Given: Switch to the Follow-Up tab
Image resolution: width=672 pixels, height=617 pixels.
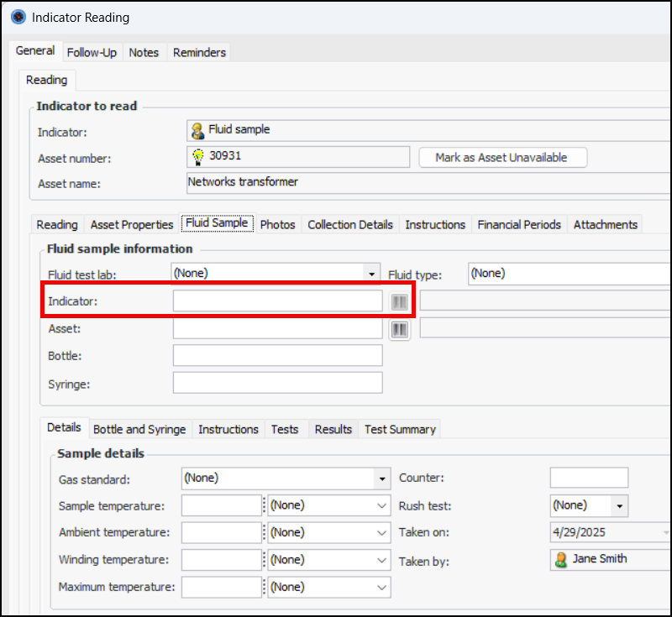Looking at the screenshot, I should pyautogui.click(x=92, y=52).
